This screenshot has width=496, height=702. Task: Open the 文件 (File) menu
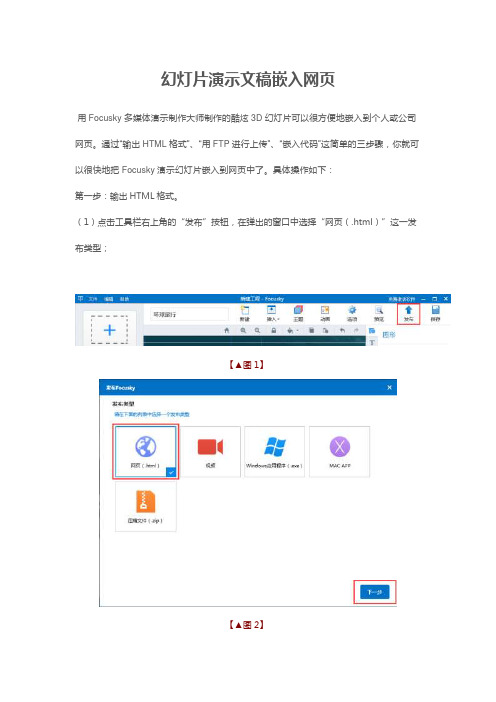click(92, 299)
